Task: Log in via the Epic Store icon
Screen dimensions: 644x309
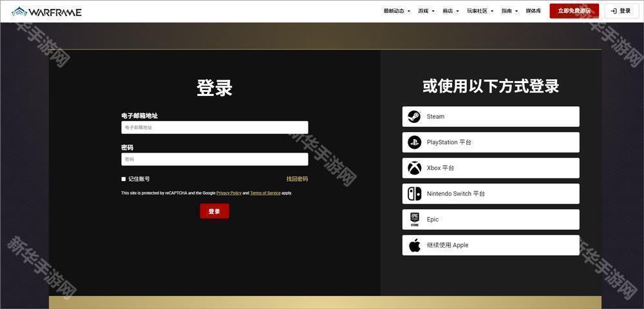Action: (414, 220)
